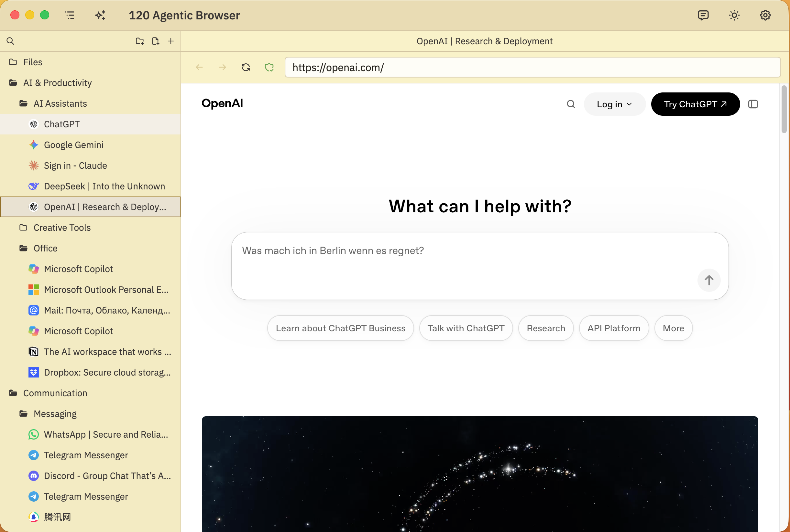Click the More chip
The width and height of the screenshot is (790, 532).
[x=673, y=328]
